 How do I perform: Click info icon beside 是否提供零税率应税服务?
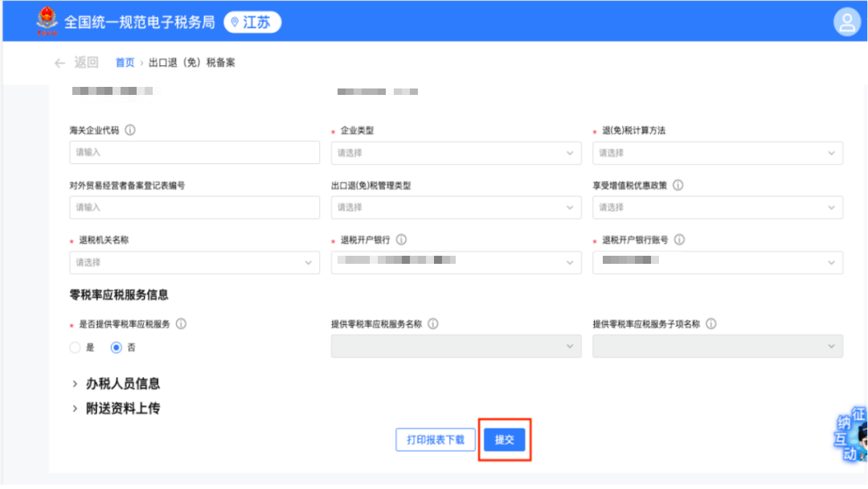coord(181,324)
